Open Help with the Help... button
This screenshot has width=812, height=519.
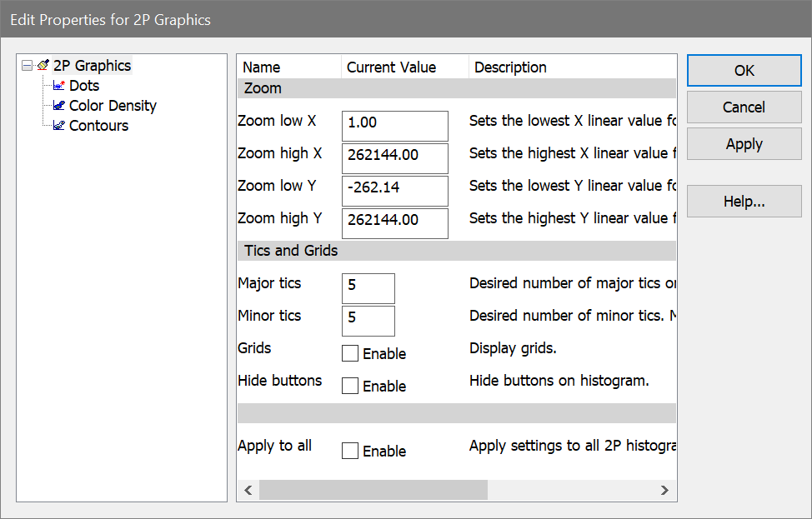(744, 202)
